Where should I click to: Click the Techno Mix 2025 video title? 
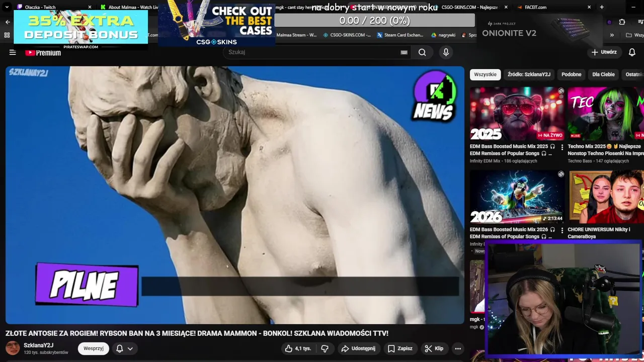[x=605, y=150]
